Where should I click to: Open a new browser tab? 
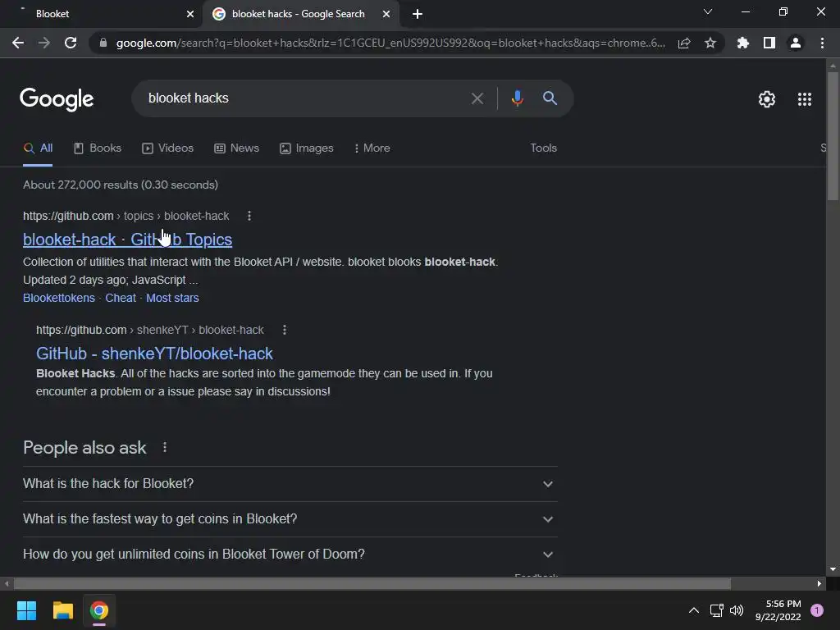click(x=418, y=14)
